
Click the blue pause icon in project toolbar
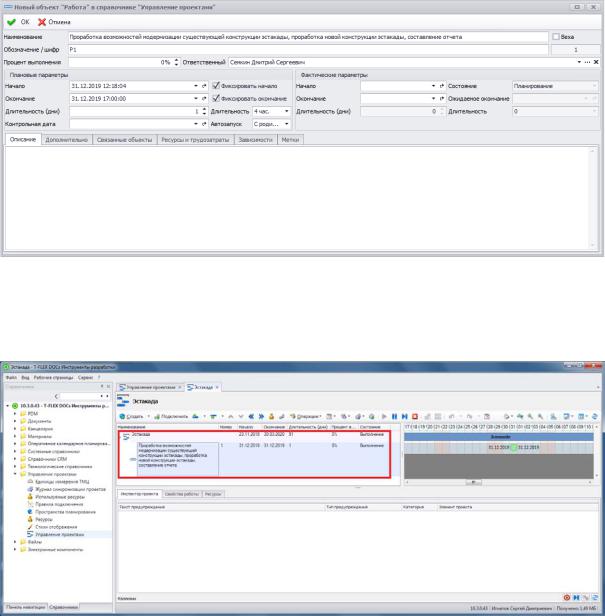pyautogui.click(x=394, y=416)
